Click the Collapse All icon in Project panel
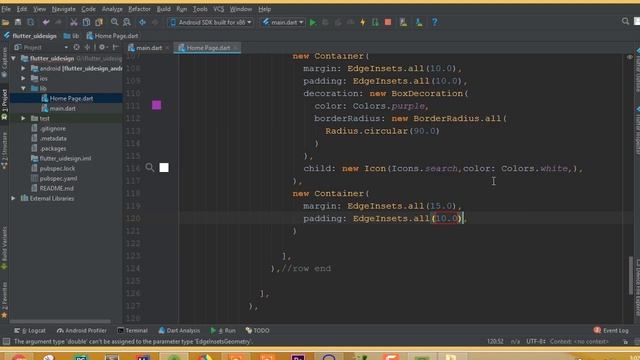Screen dimensions: 640x360 coord(87,47)
